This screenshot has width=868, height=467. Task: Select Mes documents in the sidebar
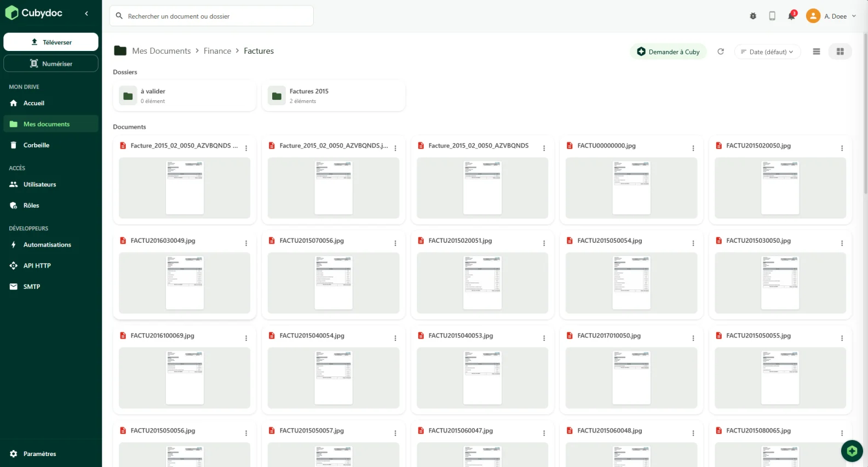pos(51,124)
